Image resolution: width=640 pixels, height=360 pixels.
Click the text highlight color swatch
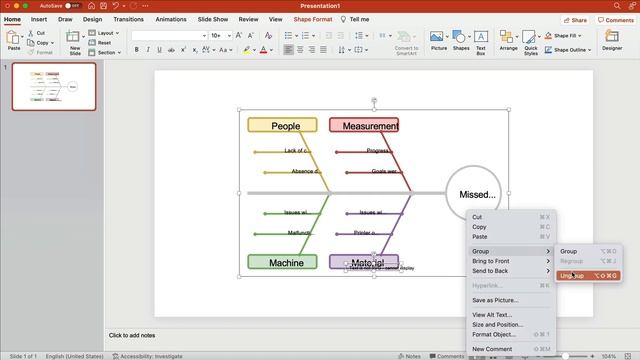[246, 50]
